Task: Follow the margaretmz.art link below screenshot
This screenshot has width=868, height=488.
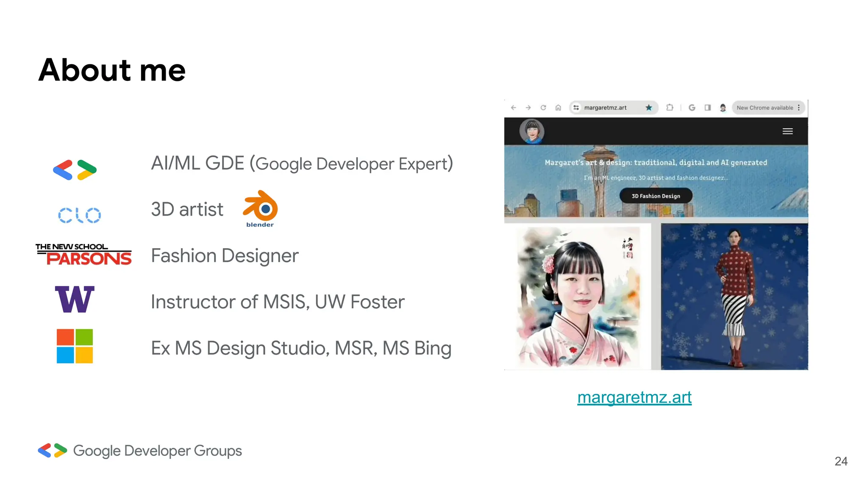Action: (x=634, y=398)
